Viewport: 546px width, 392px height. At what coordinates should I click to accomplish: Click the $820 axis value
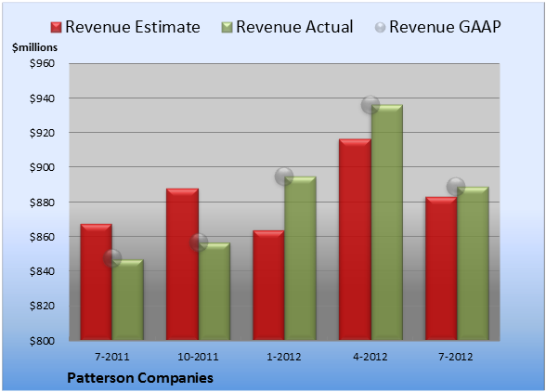tap(42, 306)
